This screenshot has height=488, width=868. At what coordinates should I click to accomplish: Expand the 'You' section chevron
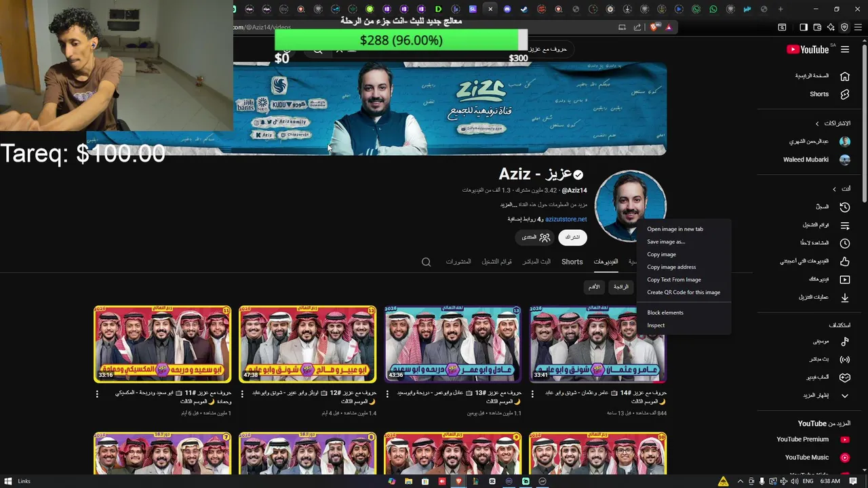[x=835, y=189]
